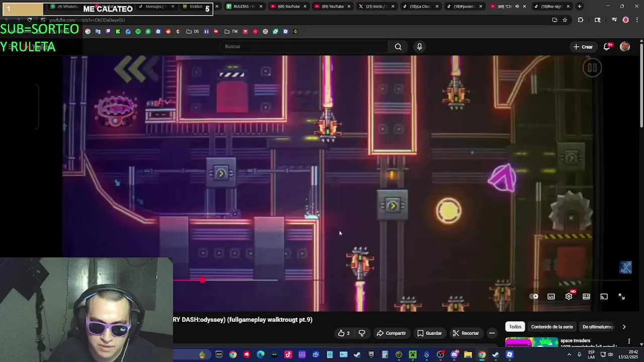
Task: Open more actions three-dot menu
Action: click(492, 333)
